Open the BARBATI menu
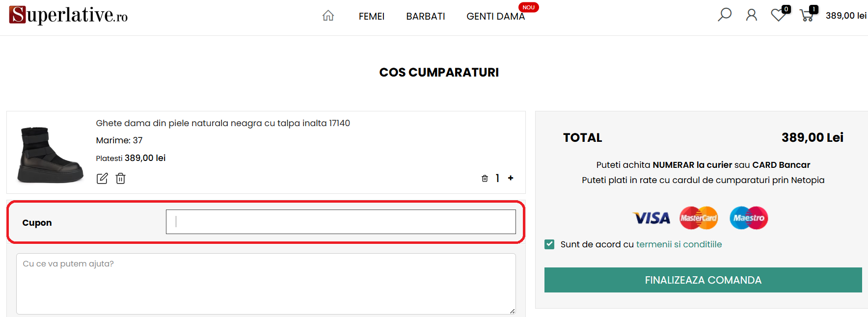This screenshot has height=317, width=868. 425,16
